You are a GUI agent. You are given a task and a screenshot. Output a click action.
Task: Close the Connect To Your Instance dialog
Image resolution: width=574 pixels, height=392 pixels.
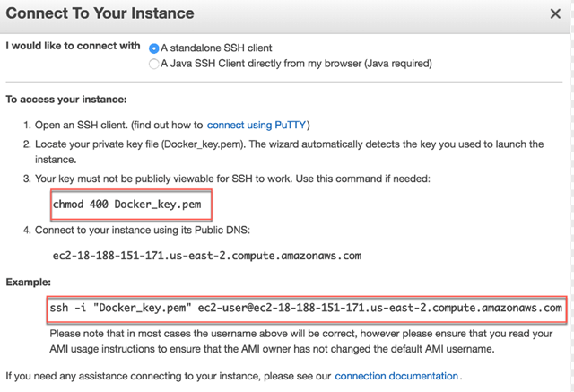(555, 14)
